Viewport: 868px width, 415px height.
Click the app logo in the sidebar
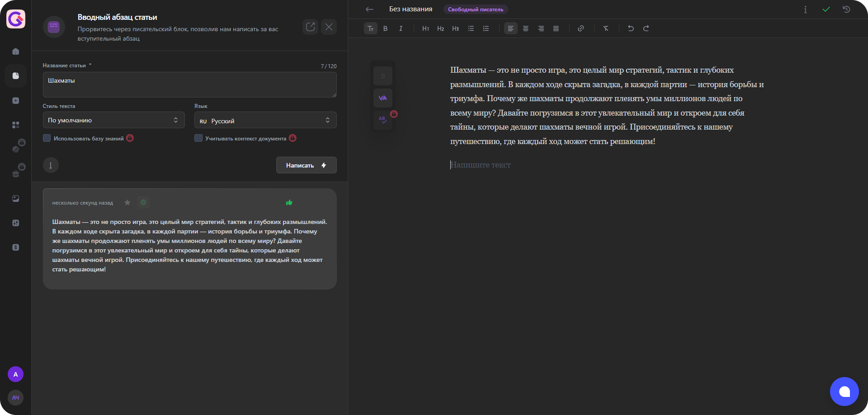point(16,19)
